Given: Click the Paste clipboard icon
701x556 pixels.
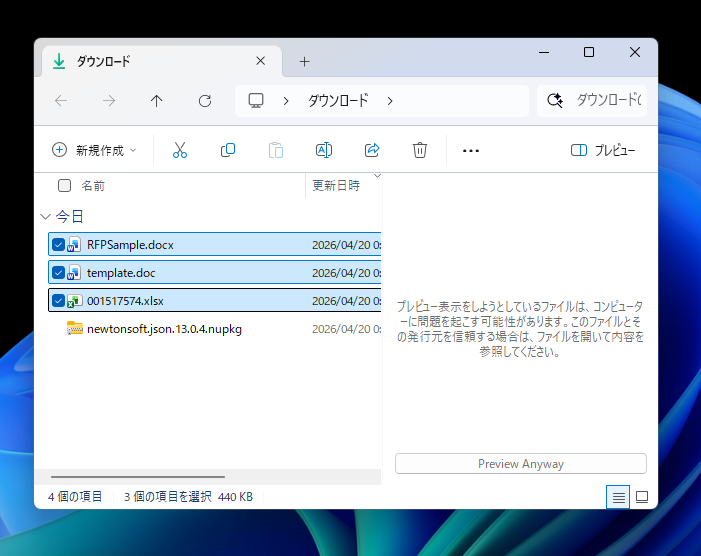Looking at the screenshot, I should pyautogui.click(x=276, y=150).
